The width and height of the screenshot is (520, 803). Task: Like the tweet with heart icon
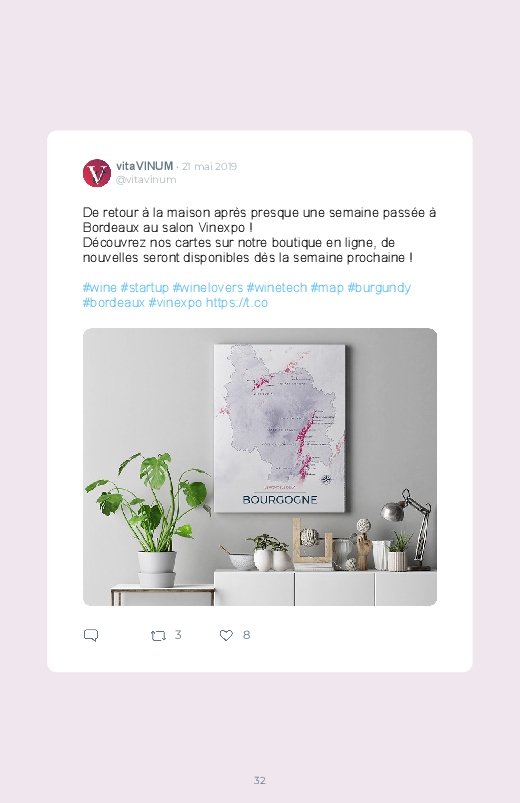coord(226,635)
